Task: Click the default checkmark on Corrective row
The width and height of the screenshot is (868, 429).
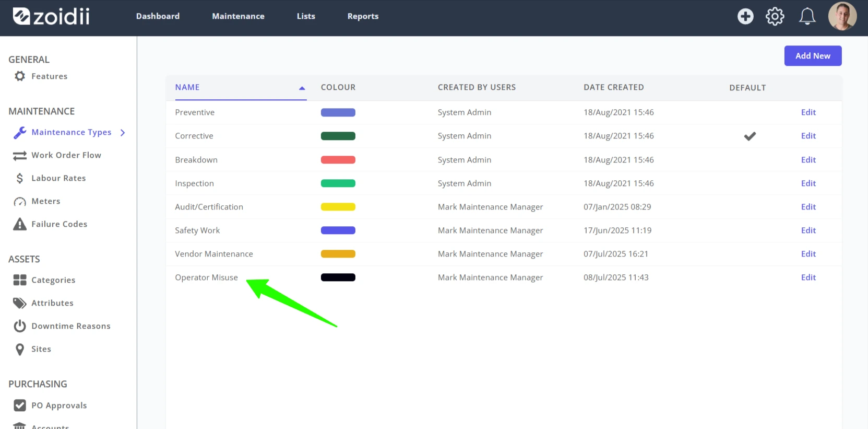Action: pos(750,136)
